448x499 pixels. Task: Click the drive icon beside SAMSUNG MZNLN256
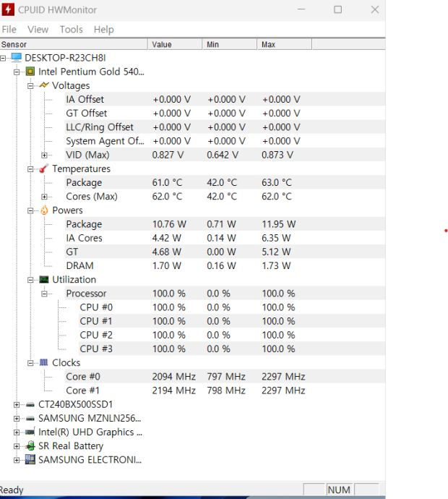click(x=30, y=419)
